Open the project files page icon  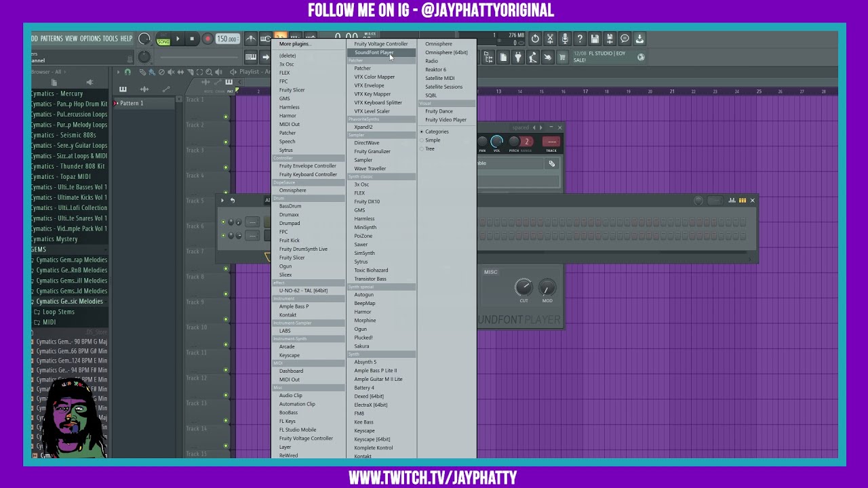point(503,57)
